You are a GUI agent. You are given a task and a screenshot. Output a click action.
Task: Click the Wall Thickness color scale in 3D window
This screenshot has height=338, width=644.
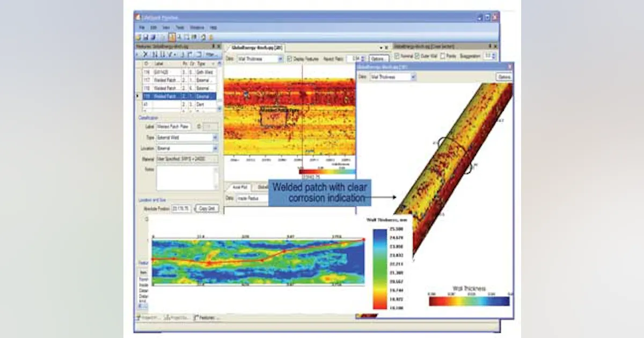click(469, 302)
